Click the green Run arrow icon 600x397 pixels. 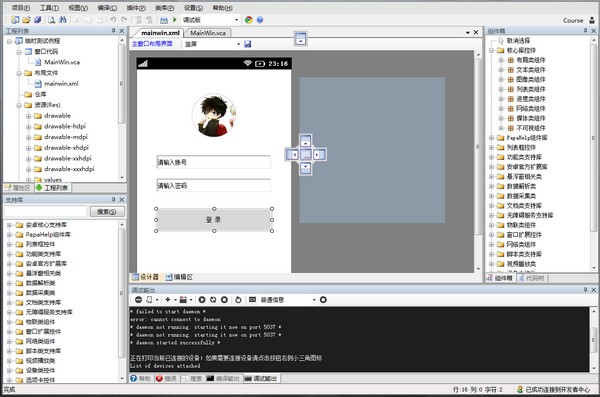pyautogui.click(x=174, y=20)
